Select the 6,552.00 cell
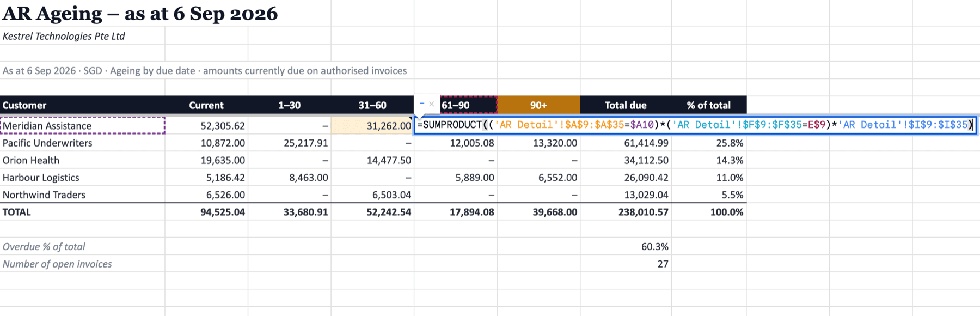 tap(538, 178)
